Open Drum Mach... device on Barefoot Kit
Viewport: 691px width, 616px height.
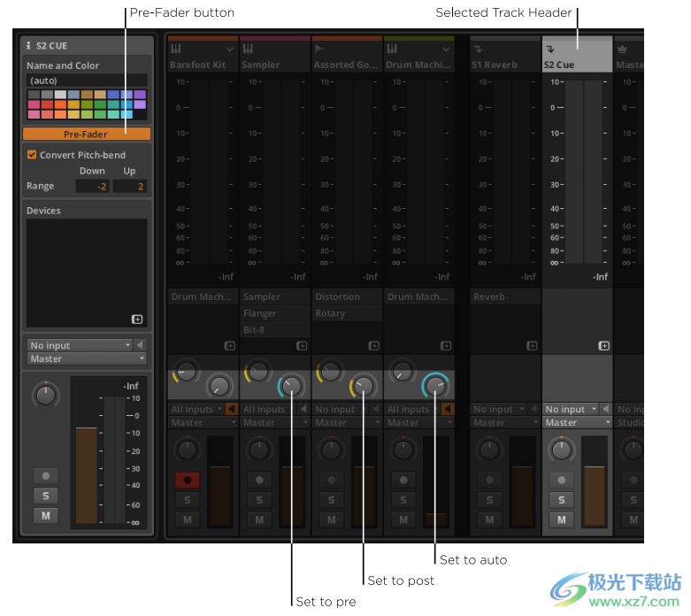pos(203,296)
